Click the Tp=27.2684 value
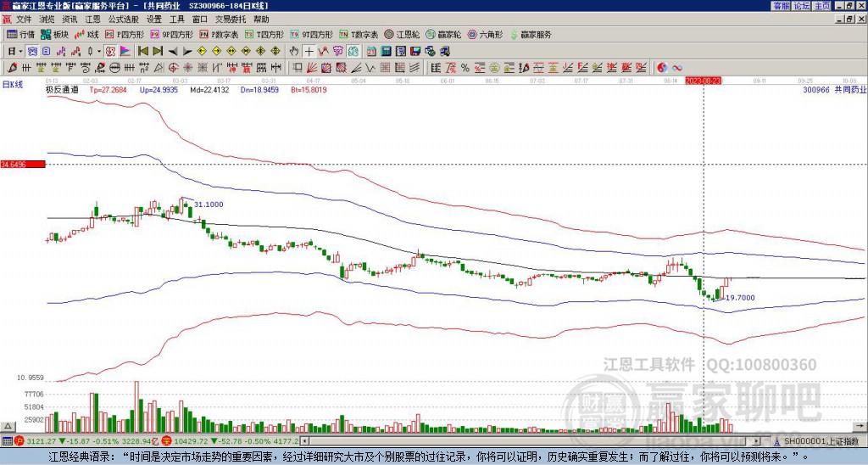Viewport: 868px width, 465px height. 108,89
